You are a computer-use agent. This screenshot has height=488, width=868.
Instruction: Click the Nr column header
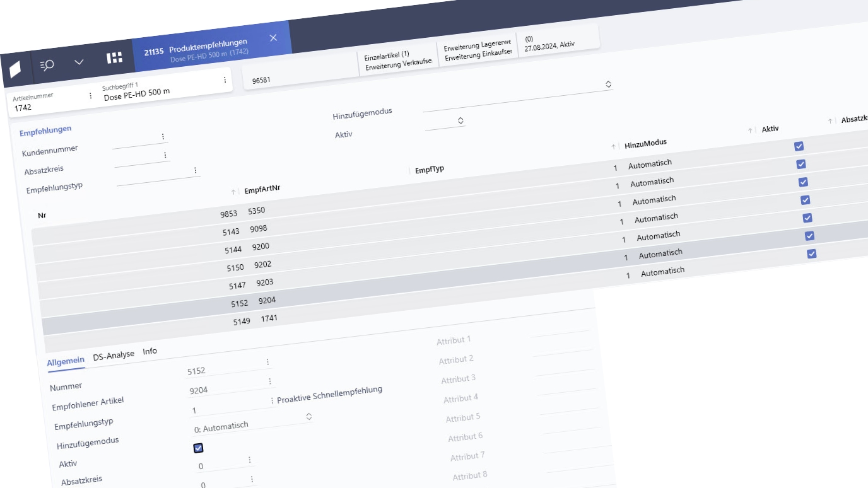pyautogui.click(x=42, y=215)
